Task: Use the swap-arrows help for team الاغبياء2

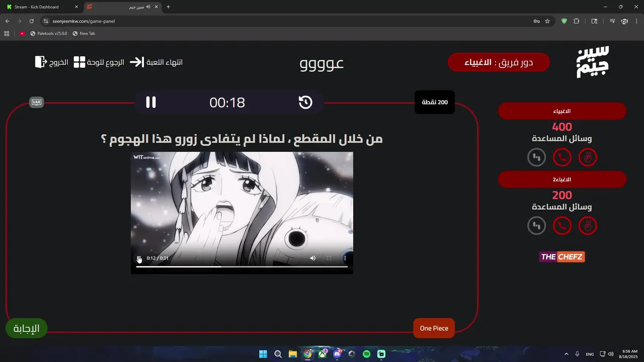Action: click(x=536, y=226)
